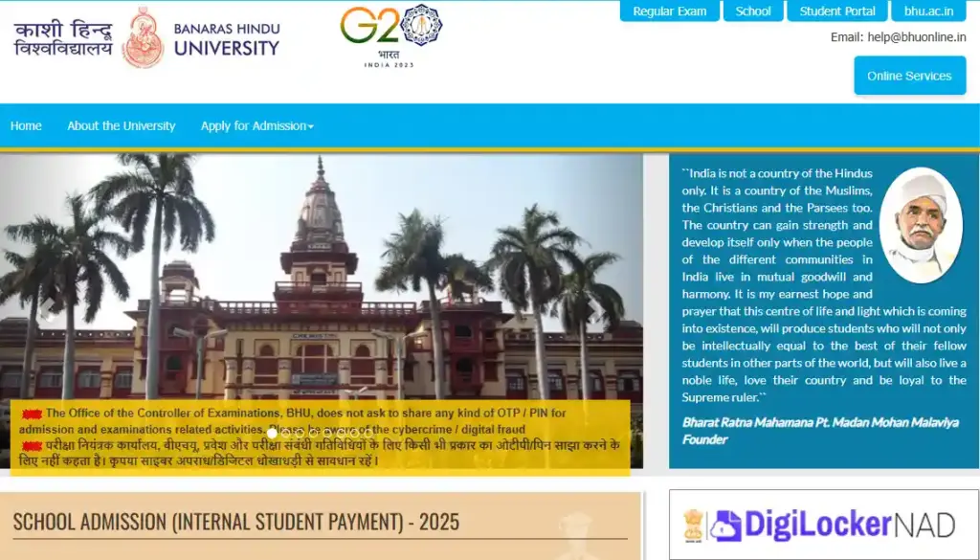980x560 pixels.
Task: Open the Regular Exam button
Action: pyautogui.click(x=670, y=11)
